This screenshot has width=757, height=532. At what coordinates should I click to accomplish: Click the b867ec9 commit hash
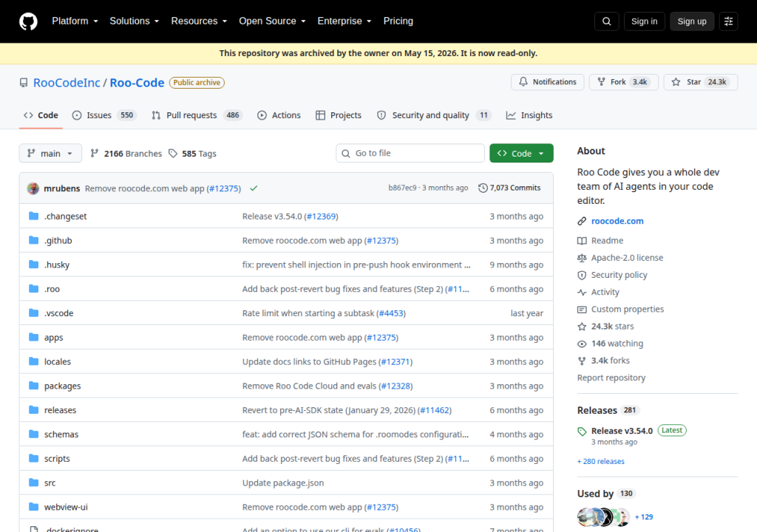(x=402, y=188)
